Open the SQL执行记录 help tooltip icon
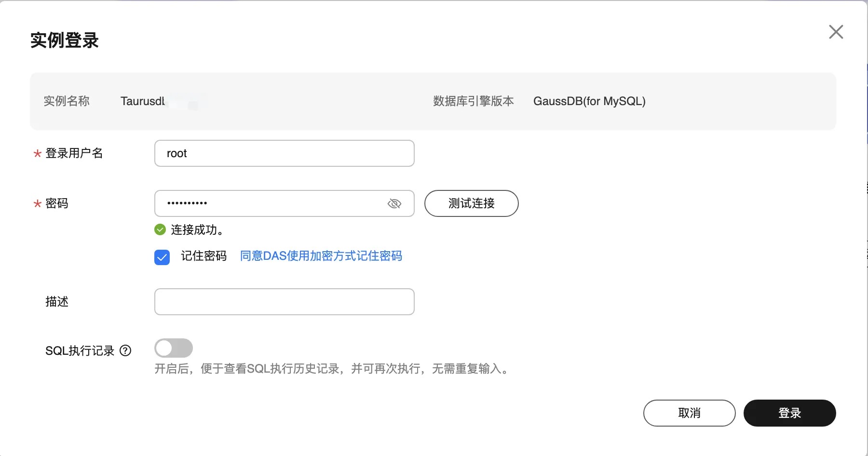Screen dimensions: 868x456 pos(125,350)
